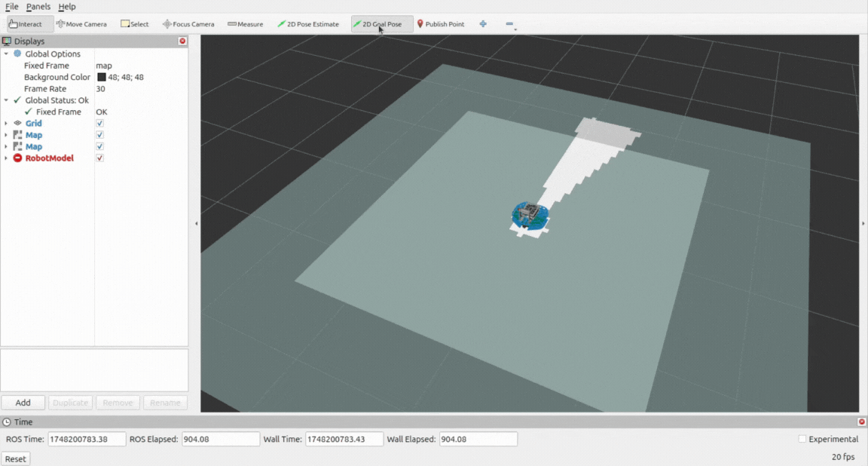Screen dimensions: 868x466
Task: Pick the Measure tool
Action: 245,24
